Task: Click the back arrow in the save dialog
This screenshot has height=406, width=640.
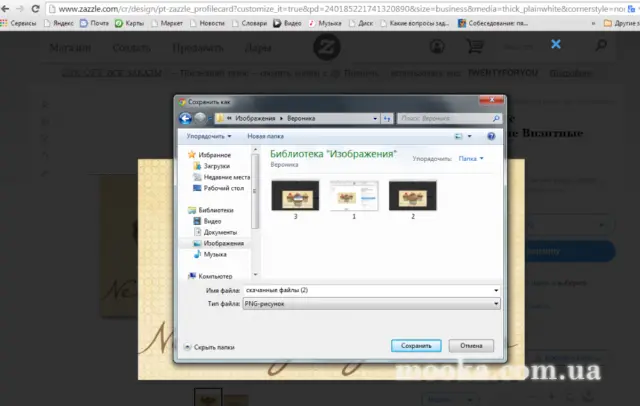Action: click(x=185, y=118)
